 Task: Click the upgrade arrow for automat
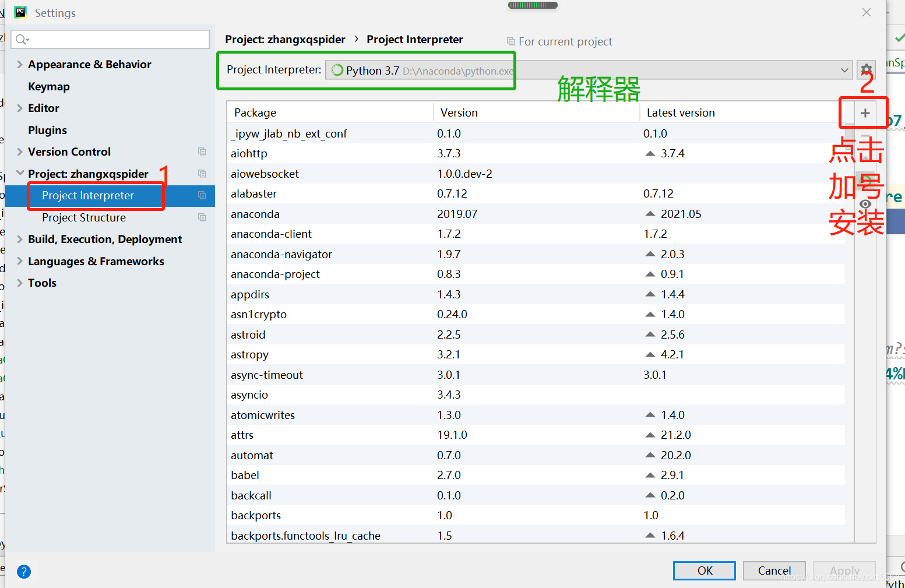pyautogui.click(x=650, y=455)
